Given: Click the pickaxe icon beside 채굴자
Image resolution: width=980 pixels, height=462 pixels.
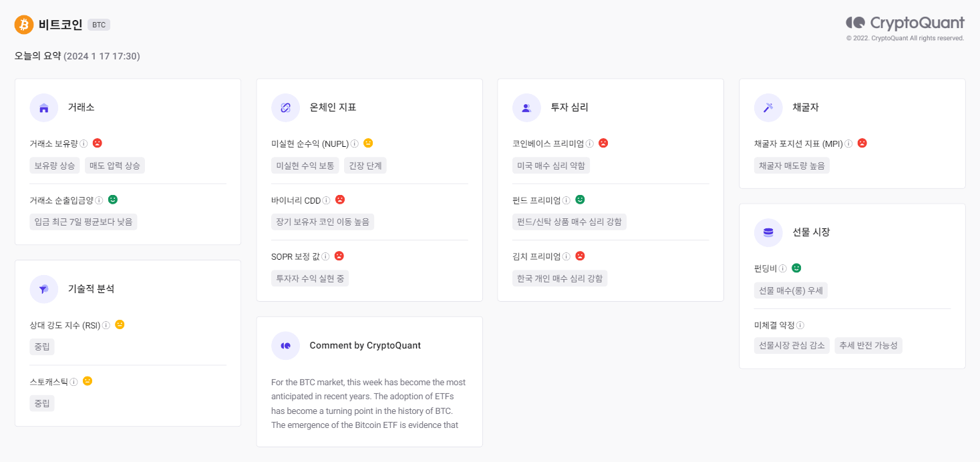Looking at the screenshot, I should (x=768, y=107).
